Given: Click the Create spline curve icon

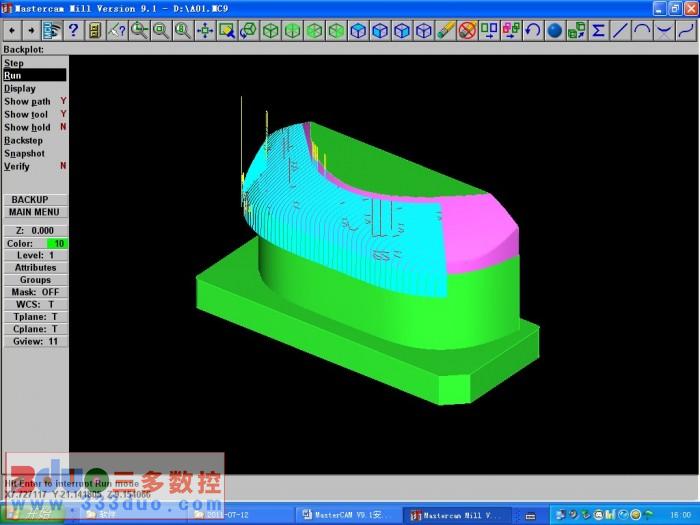Looking at the screenshot, I should coord(686,30).
